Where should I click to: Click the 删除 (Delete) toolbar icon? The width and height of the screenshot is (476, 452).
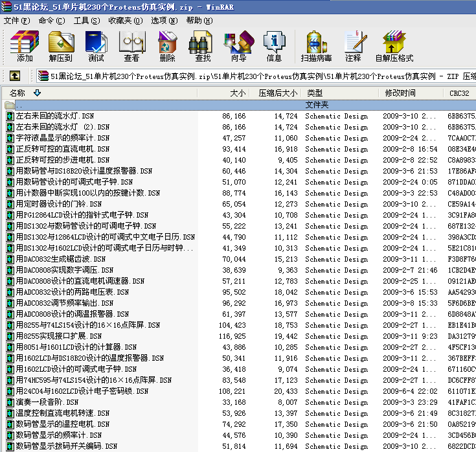(167, 46)
